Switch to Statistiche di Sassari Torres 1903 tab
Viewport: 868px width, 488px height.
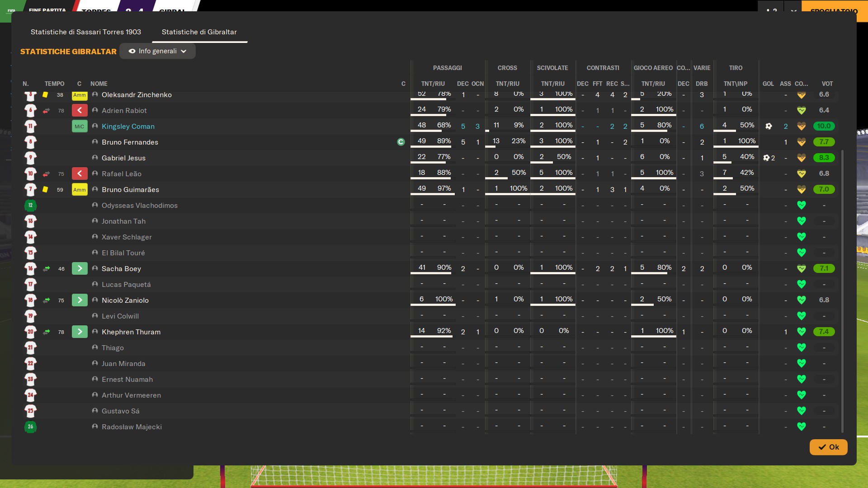coord(86,32)
